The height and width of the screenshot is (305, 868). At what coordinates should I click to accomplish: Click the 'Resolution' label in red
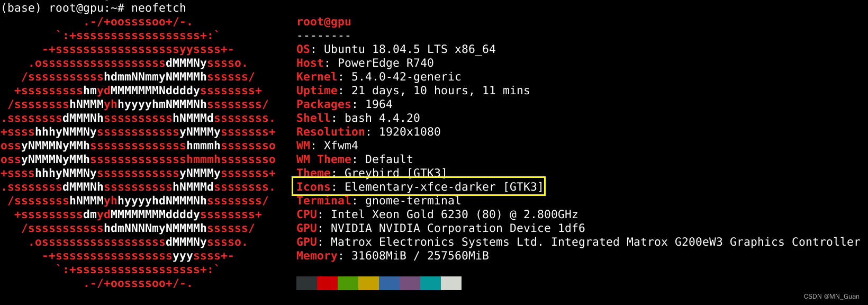[x=331, y=132]
